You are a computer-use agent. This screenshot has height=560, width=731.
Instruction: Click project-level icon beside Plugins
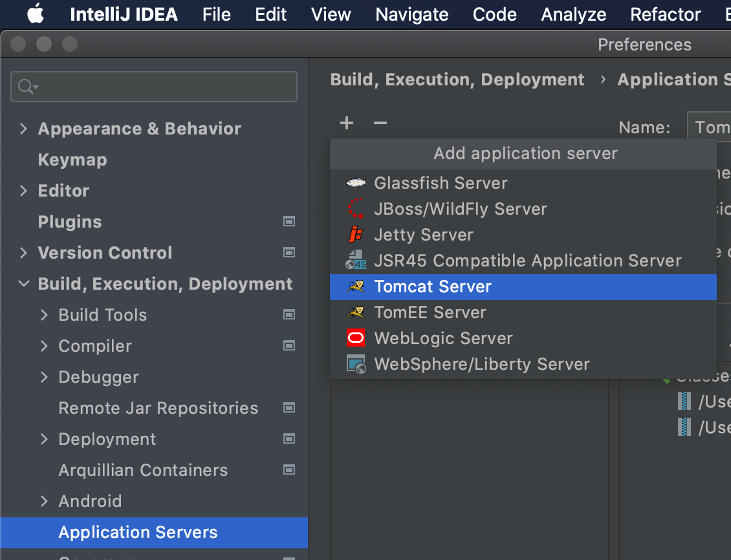tap(289, 221)
